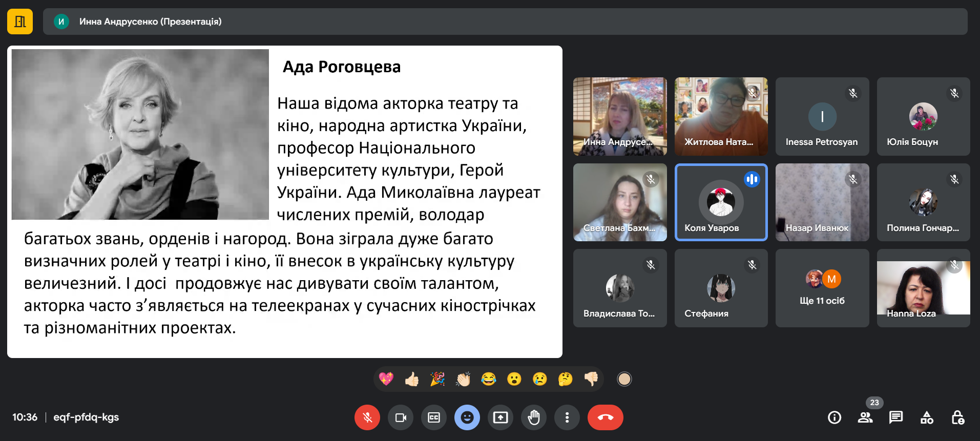This screenshot has width=980, height=441.
Task: Change the reaction skin tone swatch
Action: pos(624,379)
